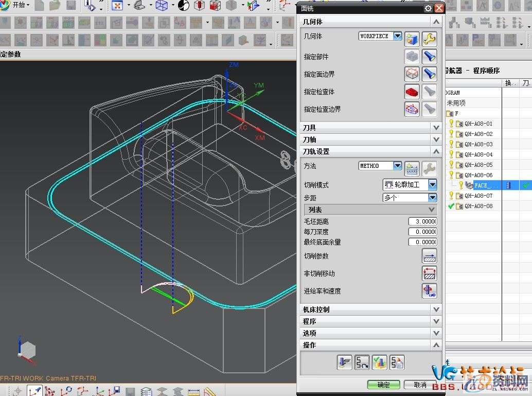Collapse the 几何体 geometry section
Viewport: 532px width, 396px height.
[436, 22]
